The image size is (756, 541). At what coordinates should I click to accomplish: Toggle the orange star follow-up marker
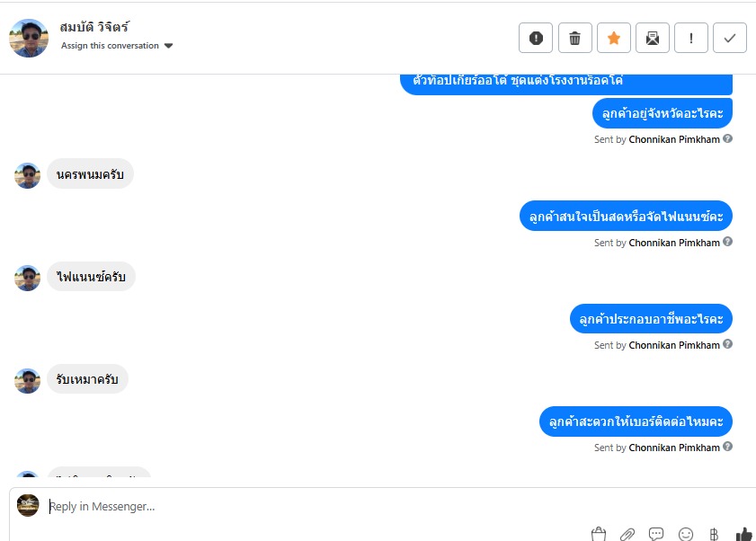(x=614, y=38)
